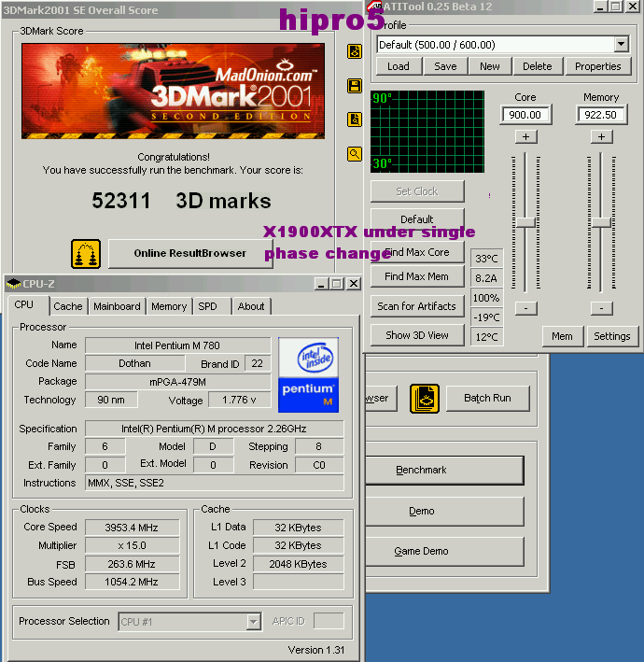Viewport: 644px width, 662px height.
Task: Click the FSB value 263.6 MHz
Action: [x=132, y=564]
